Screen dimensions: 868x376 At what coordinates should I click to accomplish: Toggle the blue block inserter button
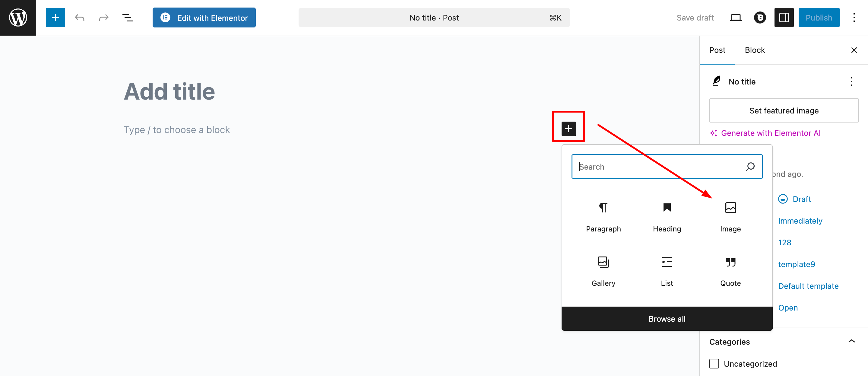click(x=55, y=18)
